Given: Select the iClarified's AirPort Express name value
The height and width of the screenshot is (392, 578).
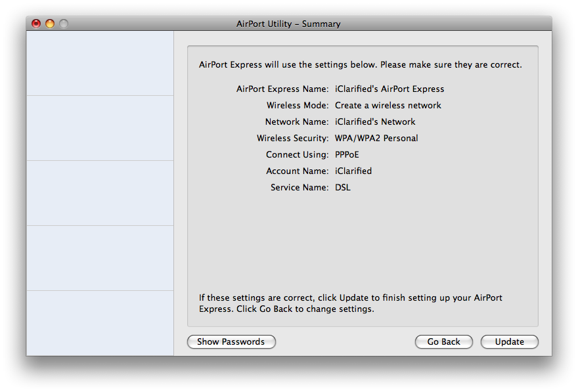Looking at the screenshot, I should (389, 89).
